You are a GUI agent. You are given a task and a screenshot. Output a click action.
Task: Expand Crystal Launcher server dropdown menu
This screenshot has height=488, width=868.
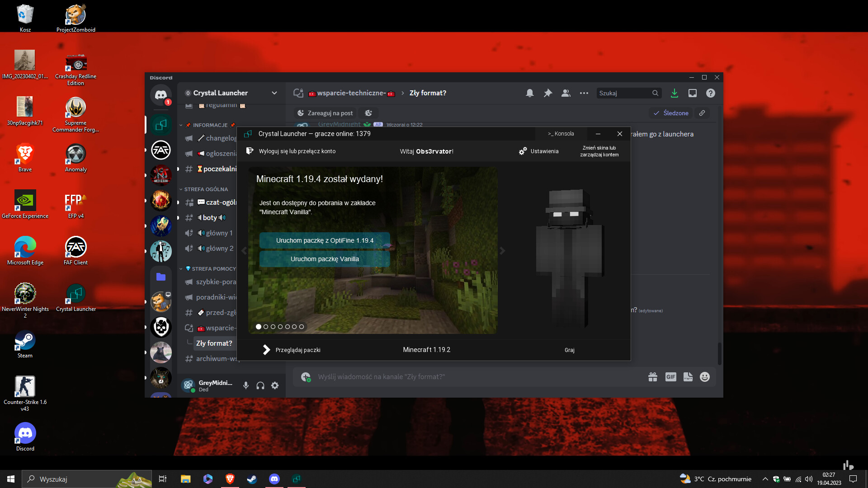click(x=274, y=93)
